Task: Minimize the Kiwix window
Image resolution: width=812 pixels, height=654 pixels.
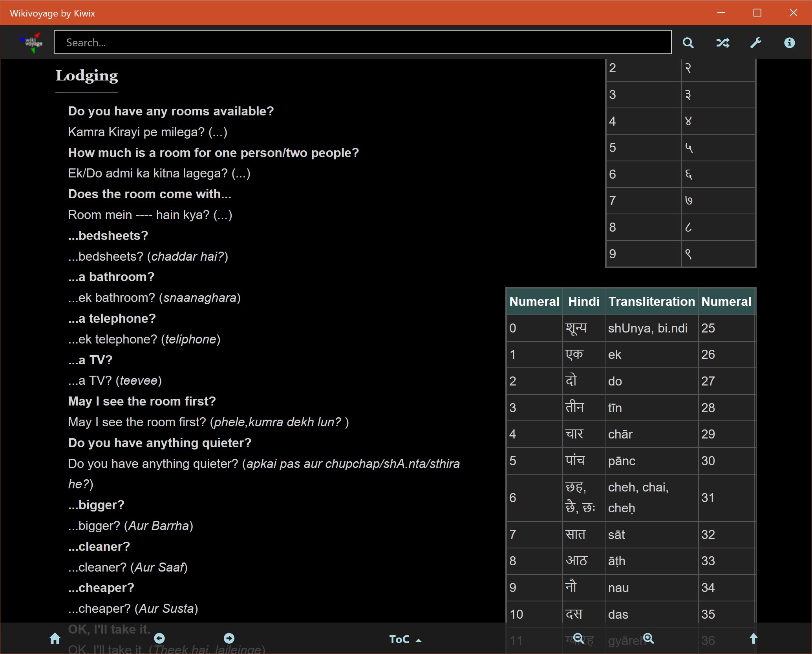Action: click(x=721, y=13)
